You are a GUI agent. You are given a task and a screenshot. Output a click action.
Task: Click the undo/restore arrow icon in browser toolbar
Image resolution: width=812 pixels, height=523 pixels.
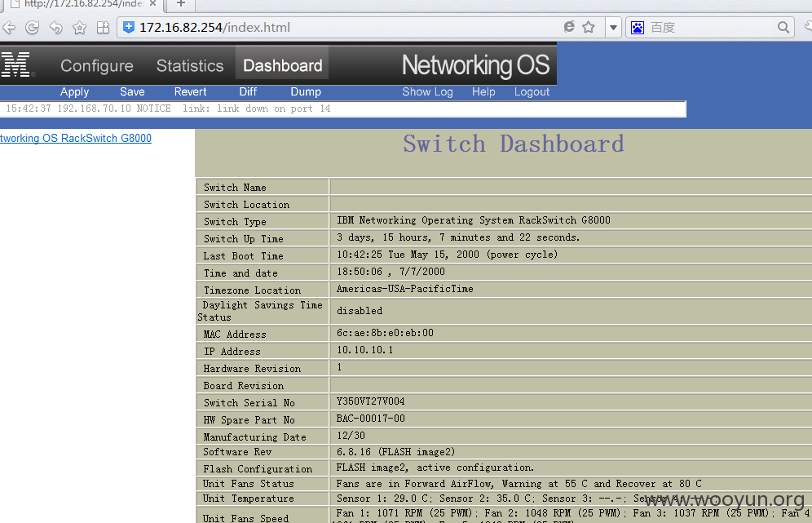(x=56, y=28)
